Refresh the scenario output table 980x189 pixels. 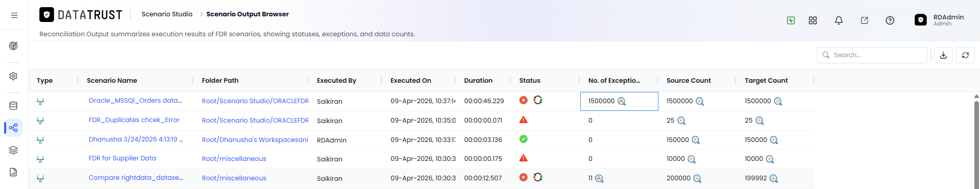click(x=965, y=55)
